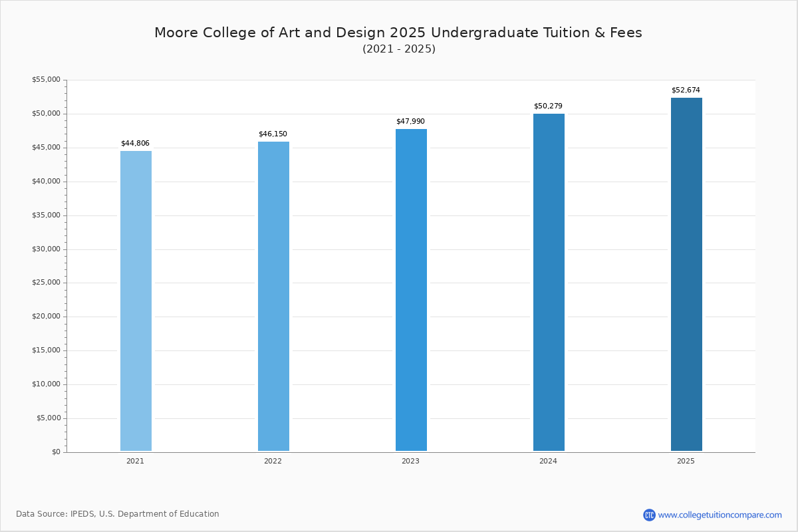Image resolution: width=798 pixels, height=532 pixels.
Task: Click the IPEDS data source text
Action: click(118, 514)
